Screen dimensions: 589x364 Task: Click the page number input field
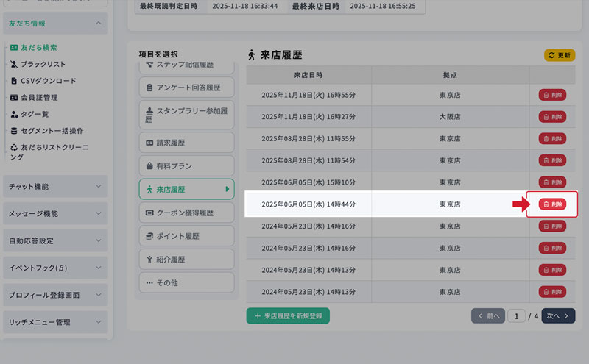coord(516,316)
